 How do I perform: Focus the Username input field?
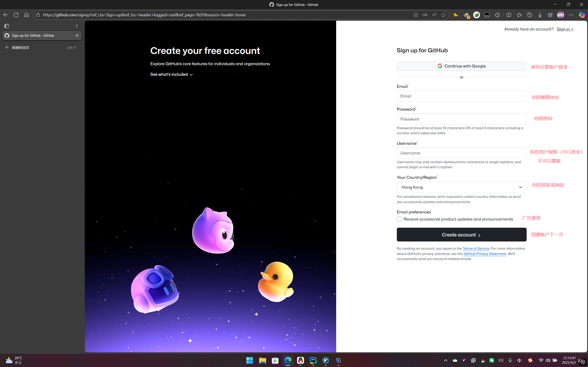click(x=461, y=153)
